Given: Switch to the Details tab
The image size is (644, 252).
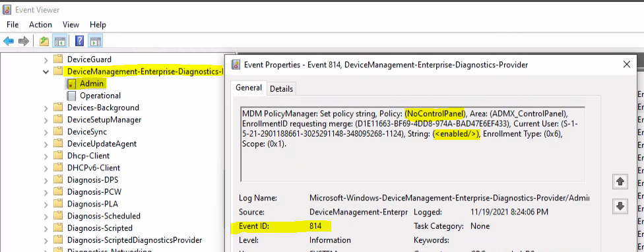Looking at the screenshot, I should click(x=281, y=88).
